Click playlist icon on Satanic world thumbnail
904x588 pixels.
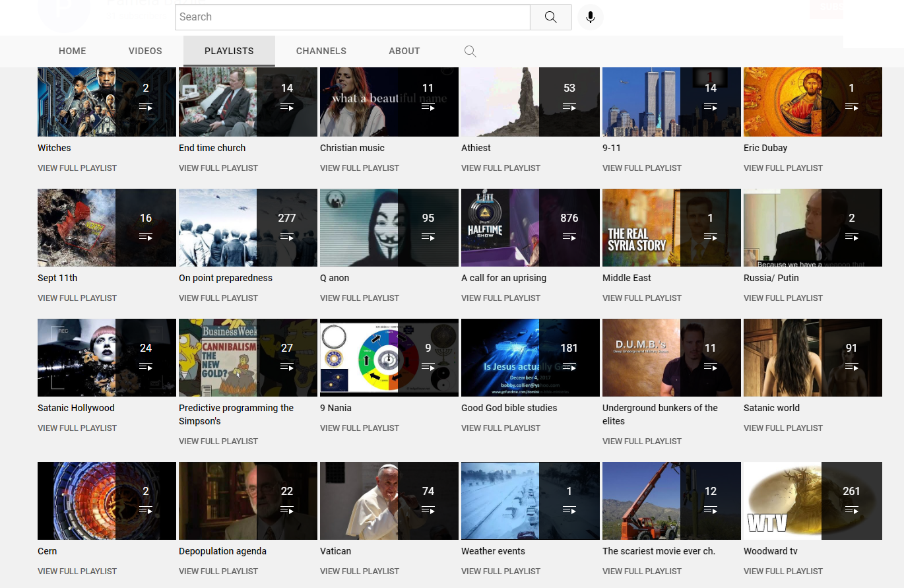coord(851,367)
